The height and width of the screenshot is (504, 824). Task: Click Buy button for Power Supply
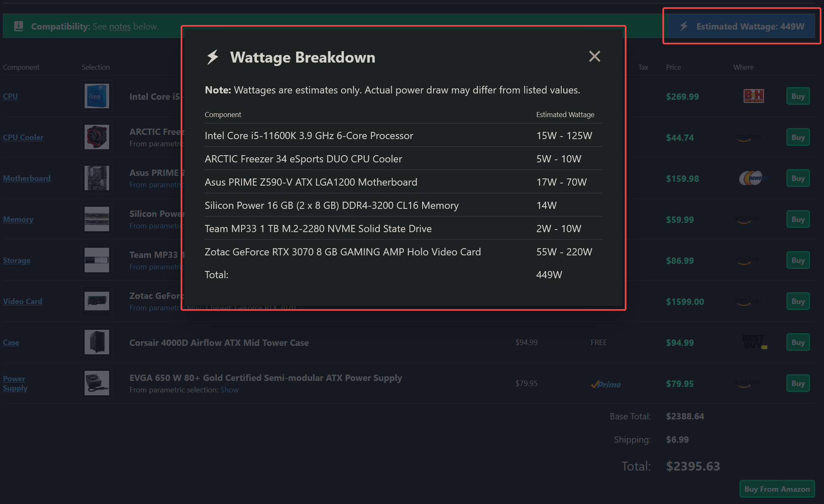click(x=798, y=383)
